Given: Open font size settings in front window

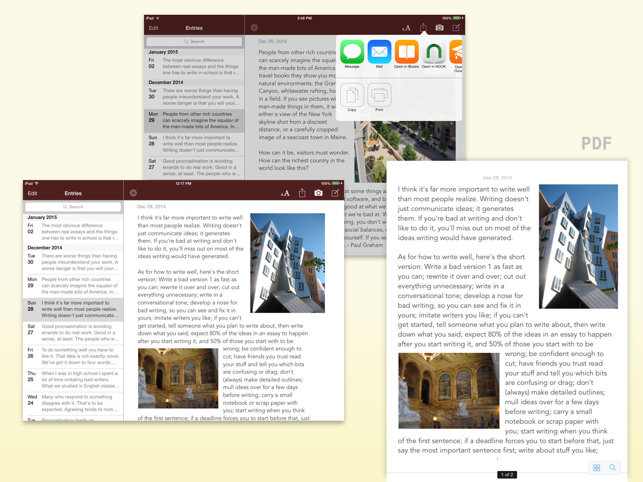Looking at the screenshot, I should click(x=285, y=193).
